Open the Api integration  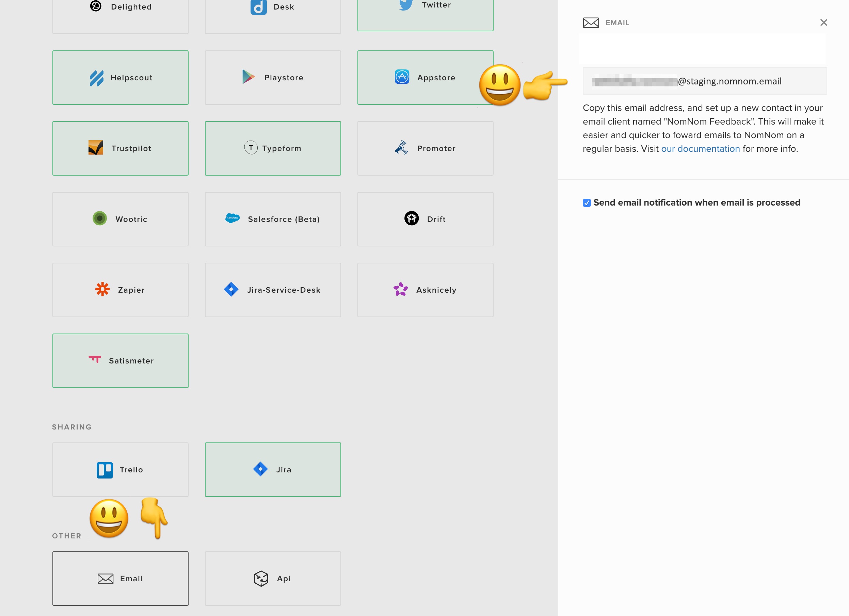(273, 578)
